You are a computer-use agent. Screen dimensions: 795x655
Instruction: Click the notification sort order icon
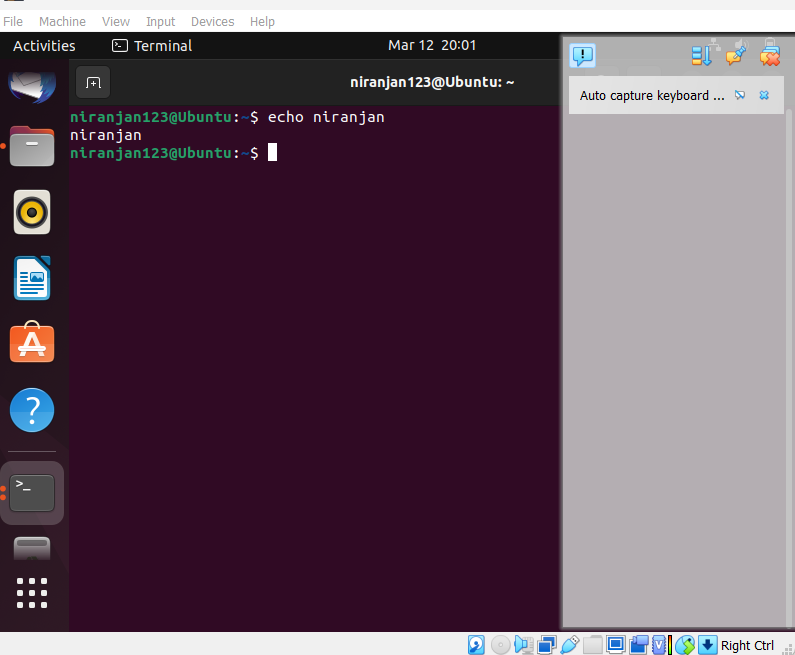pos(703,55)
